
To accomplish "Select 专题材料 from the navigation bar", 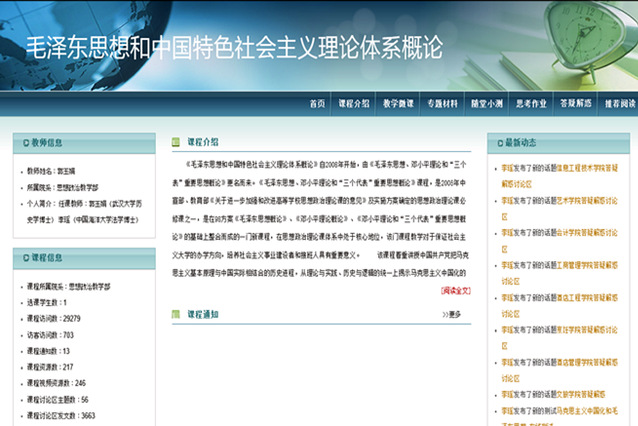I will (442, 104).
